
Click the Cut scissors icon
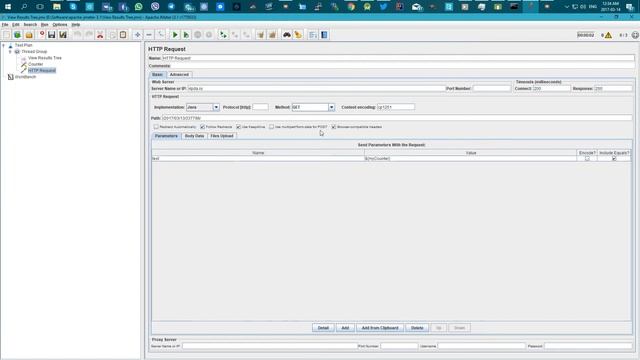pos(100,35)
